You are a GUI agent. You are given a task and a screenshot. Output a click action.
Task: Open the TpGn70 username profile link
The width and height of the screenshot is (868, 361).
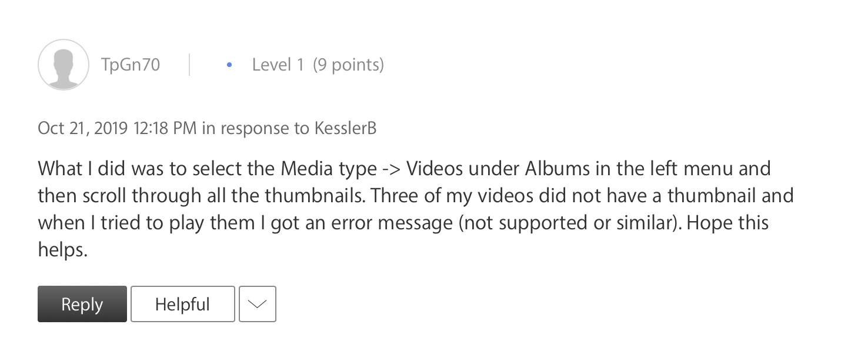tap(131, 65)
